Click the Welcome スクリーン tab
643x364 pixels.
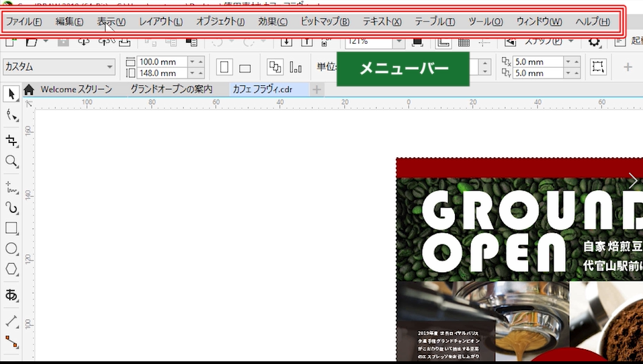click(76, 89)
